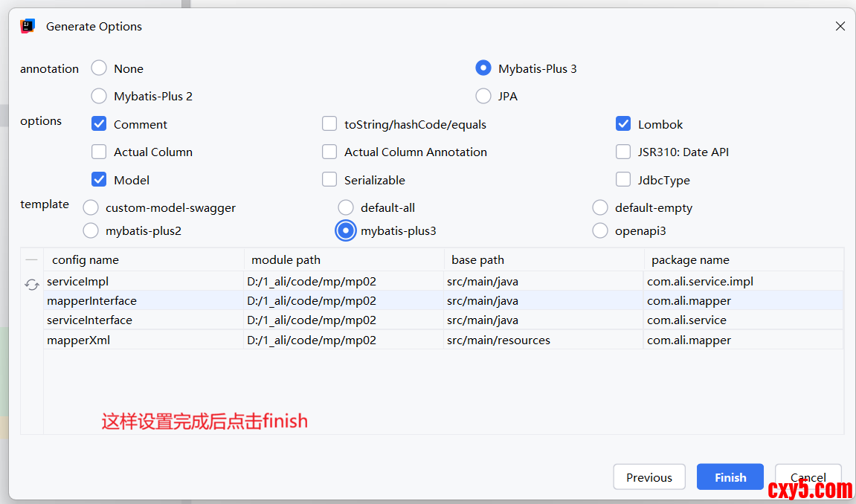This screenshot has height=504, width=856.
Task: Close the Generate Options dialog
Action: pyautogui.click(x=840, y=26)
